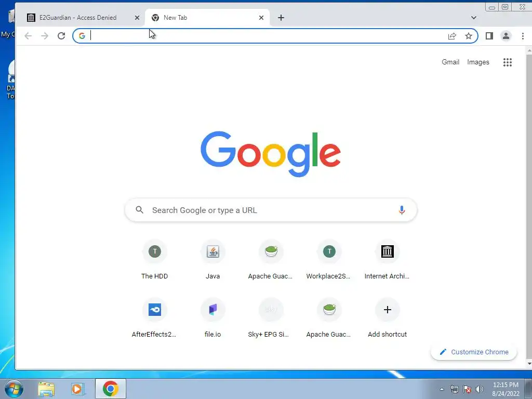Open the Windows Start menu
This screenshot has width=532, height=399.
pyautogui.click(x=14, y=389)
